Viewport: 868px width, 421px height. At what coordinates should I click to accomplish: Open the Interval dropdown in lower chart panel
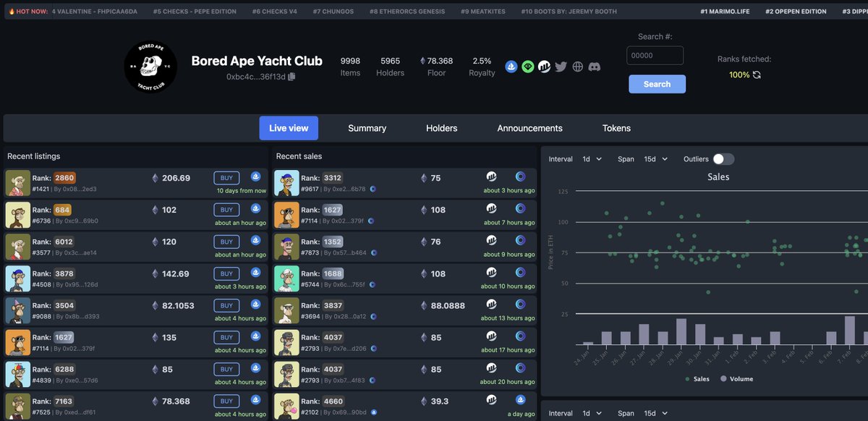[x=592, y=413]
